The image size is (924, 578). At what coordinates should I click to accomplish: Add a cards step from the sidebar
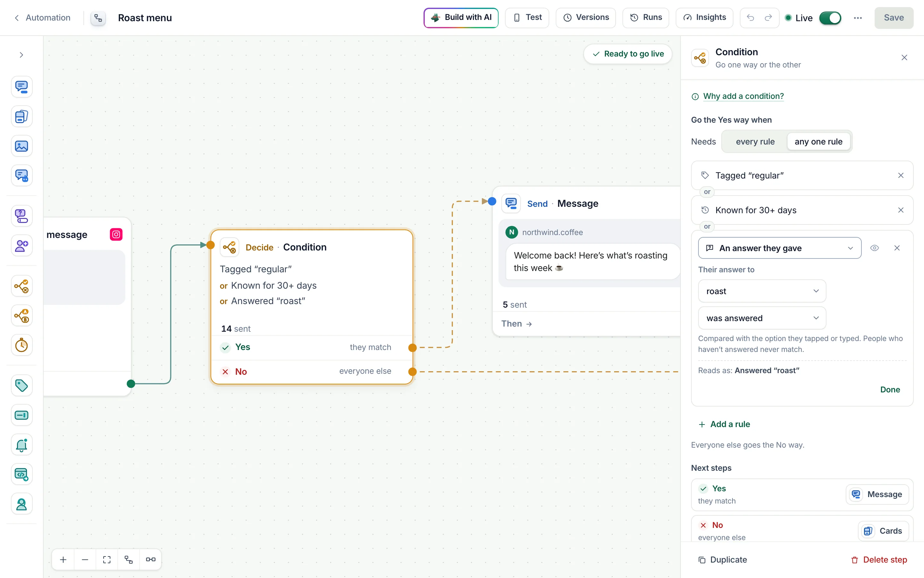(21, 116)
